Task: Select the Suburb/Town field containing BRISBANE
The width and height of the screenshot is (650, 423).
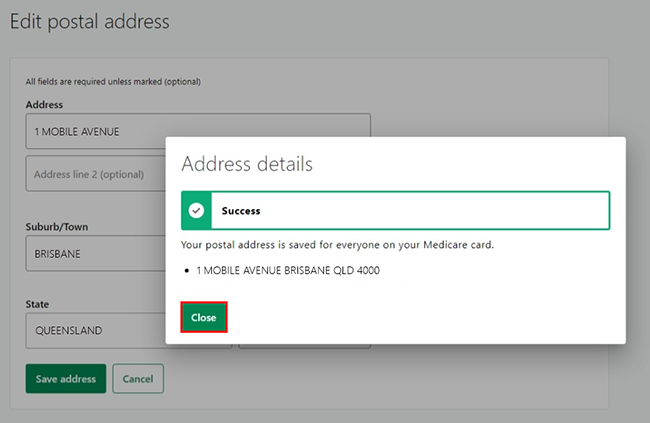Action: click(x=94, y=254)
